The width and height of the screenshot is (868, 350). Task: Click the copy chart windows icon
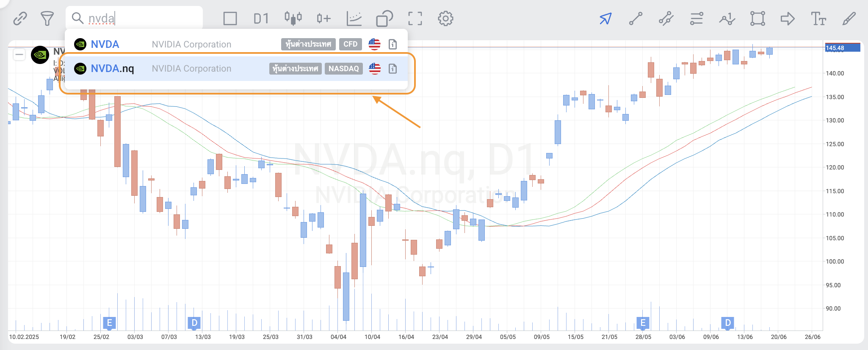[x=384, y=19]
